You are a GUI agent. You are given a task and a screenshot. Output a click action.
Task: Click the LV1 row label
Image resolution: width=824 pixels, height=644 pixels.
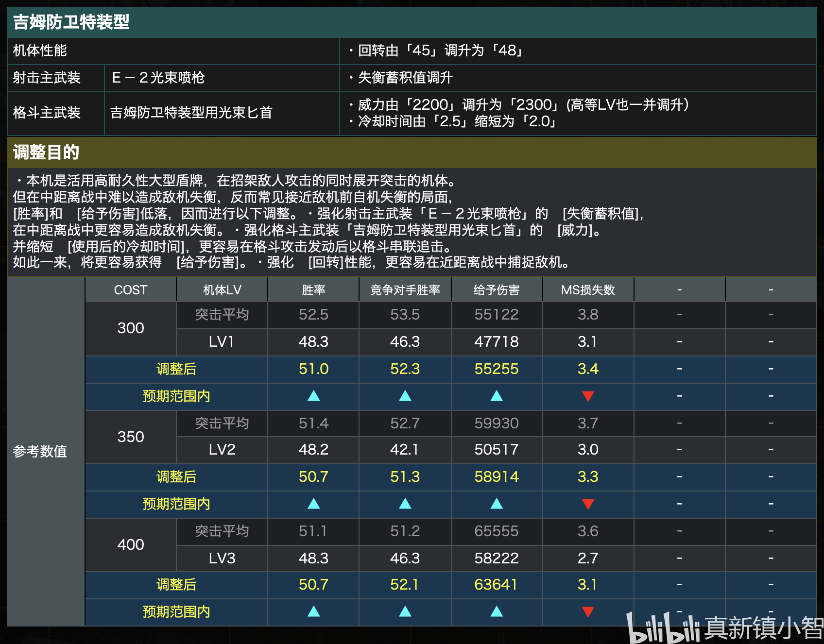(222, 341)
